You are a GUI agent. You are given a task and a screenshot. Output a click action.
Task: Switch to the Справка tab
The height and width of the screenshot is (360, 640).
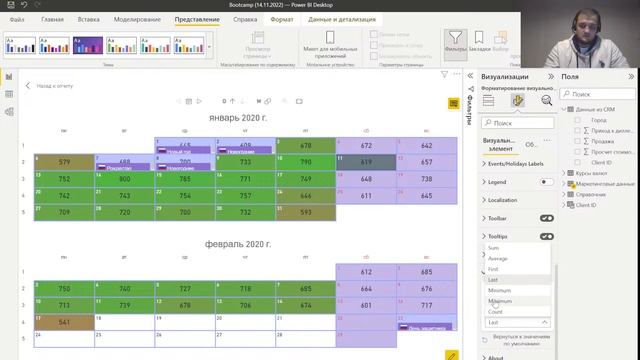[x=245, y=19]
